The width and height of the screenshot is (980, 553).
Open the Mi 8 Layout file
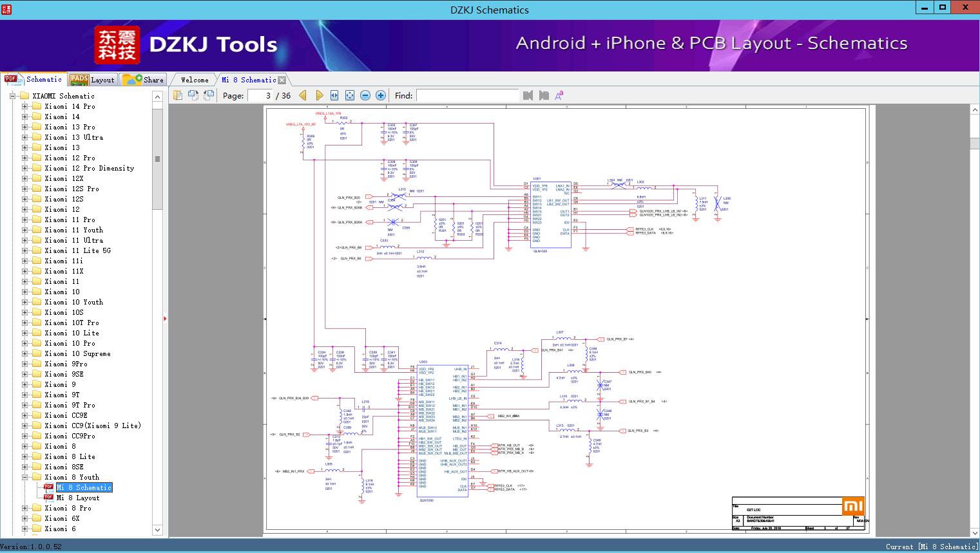pyautogui.click(x=78, y=498)
